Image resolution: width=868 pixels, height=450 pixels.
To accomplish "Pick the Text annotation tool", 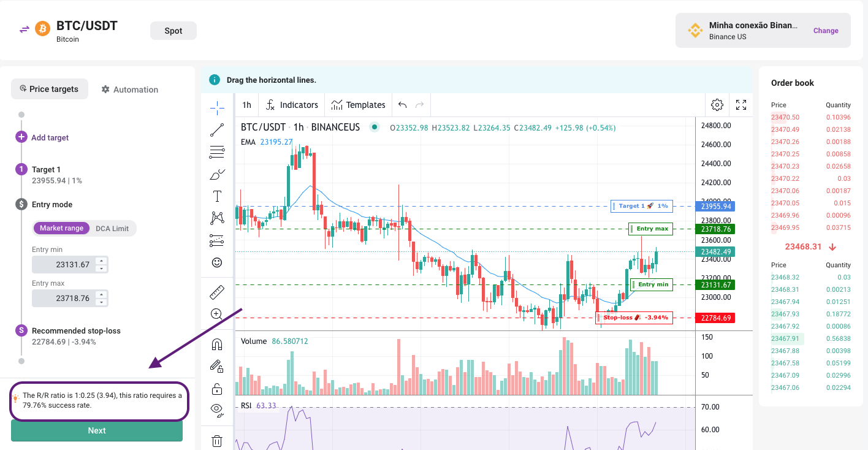I will click(217, 196).
